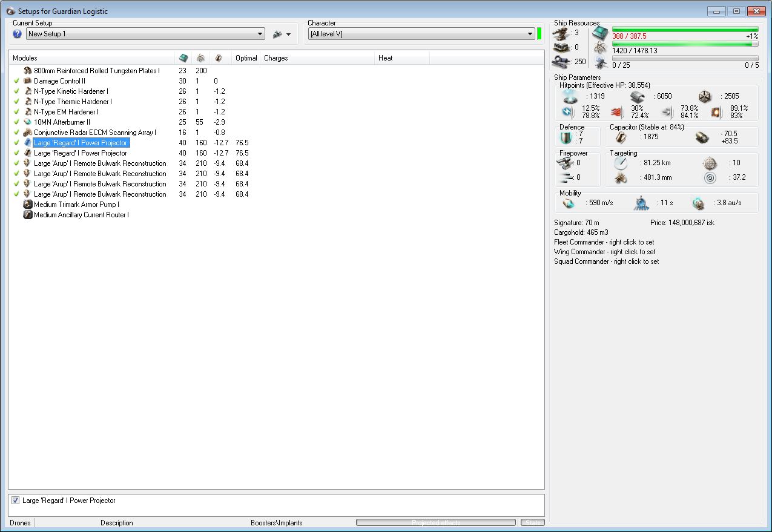The height and width of the screenshot is (532, 772).
Task: Click the launcher hardpoints icon in Ship Resources
Action: (x=563, y=47)
